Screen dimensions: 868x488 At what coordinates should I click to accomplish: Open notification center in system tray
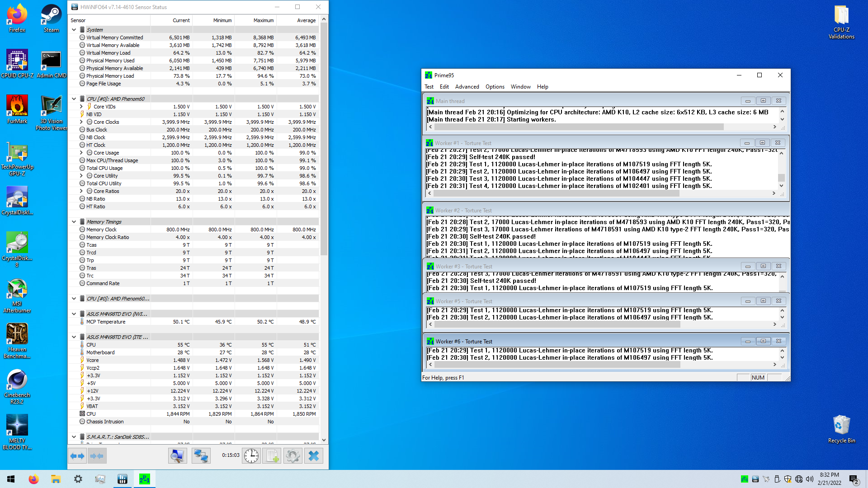854,479
